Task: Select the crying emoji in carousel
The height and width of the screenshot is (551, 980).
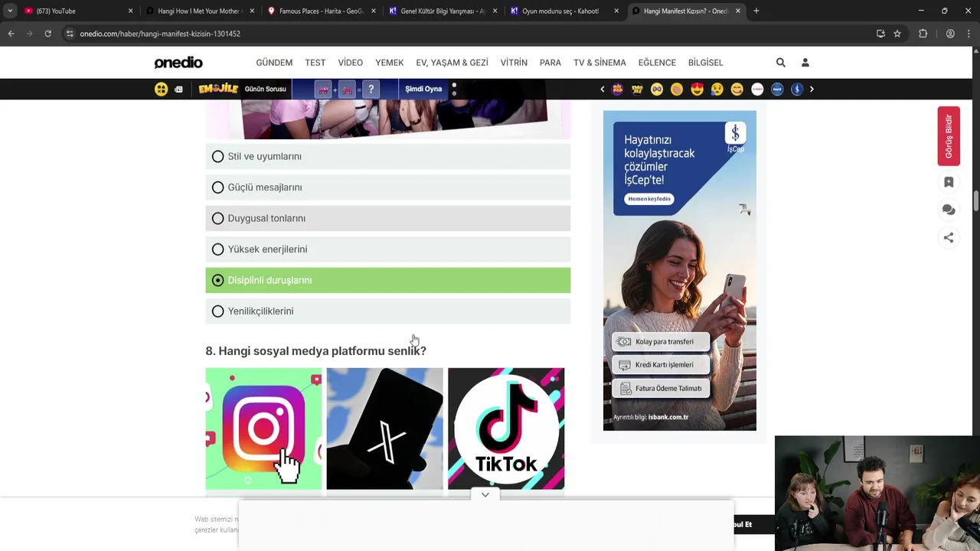Action: 717,90
